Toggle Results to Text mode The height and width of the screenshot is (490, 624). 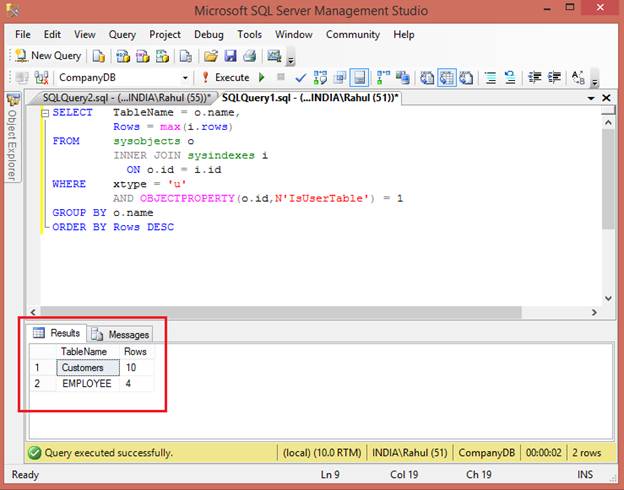click(427, 78)
